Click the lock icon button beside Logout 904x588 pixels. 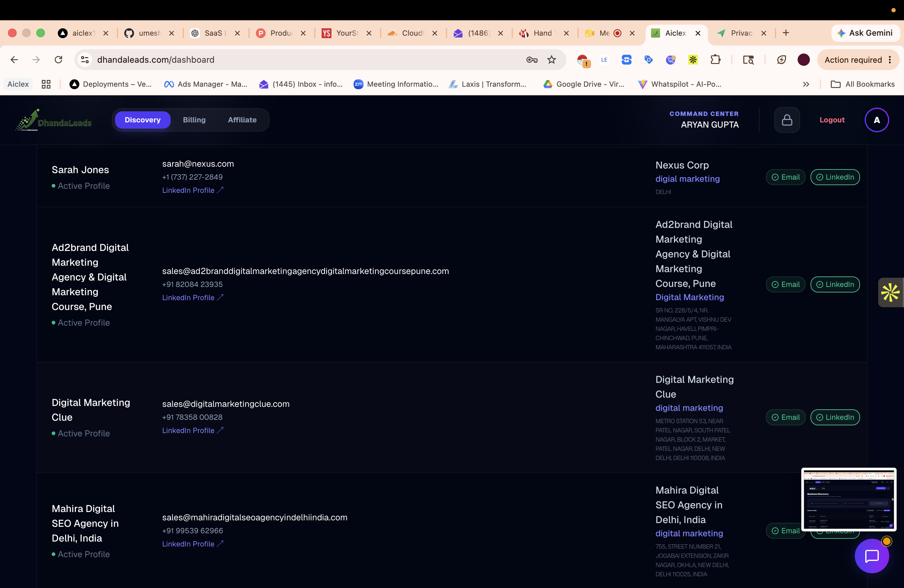pos(787,120)
